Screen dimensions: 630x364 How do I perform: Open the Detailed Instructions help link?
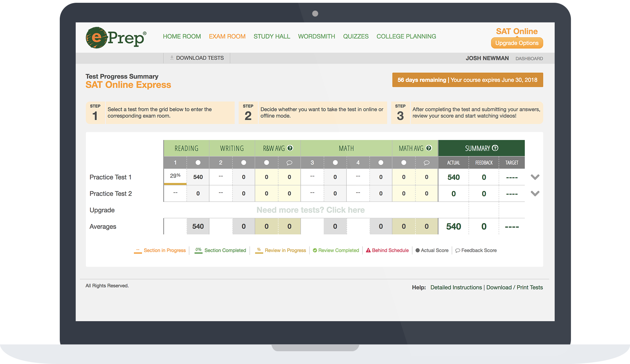[456, 287]
